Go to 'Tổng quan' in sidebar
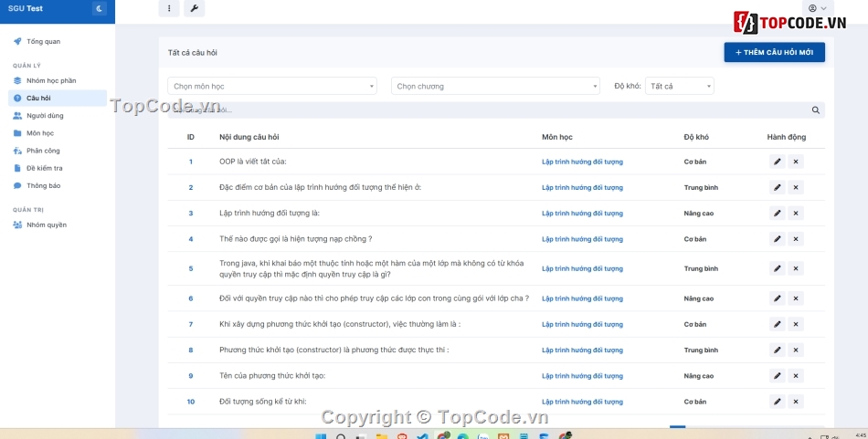The height and width of the screenshot is (439, 868). point(58,41)
